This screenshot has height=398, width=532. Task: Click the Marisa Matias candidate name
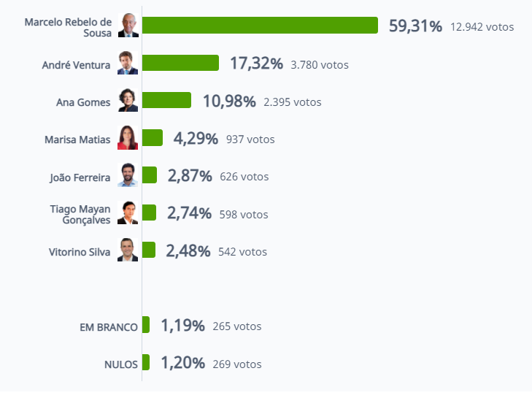(x=77, y=139)
